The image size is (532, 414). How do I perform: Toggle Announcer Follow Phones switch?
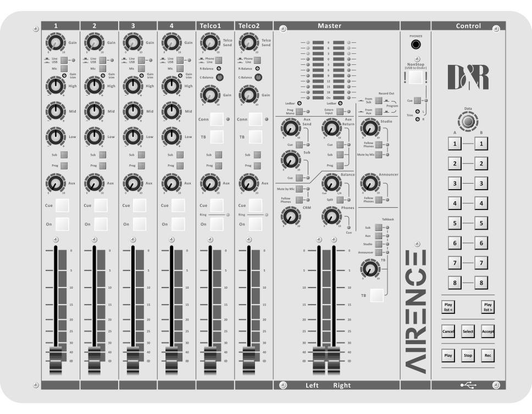click(378, 200)
